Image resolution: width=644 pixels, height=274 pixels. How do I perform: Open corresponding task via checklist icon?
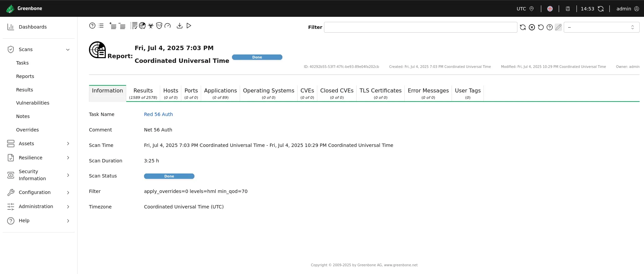(x=134, y=26)
